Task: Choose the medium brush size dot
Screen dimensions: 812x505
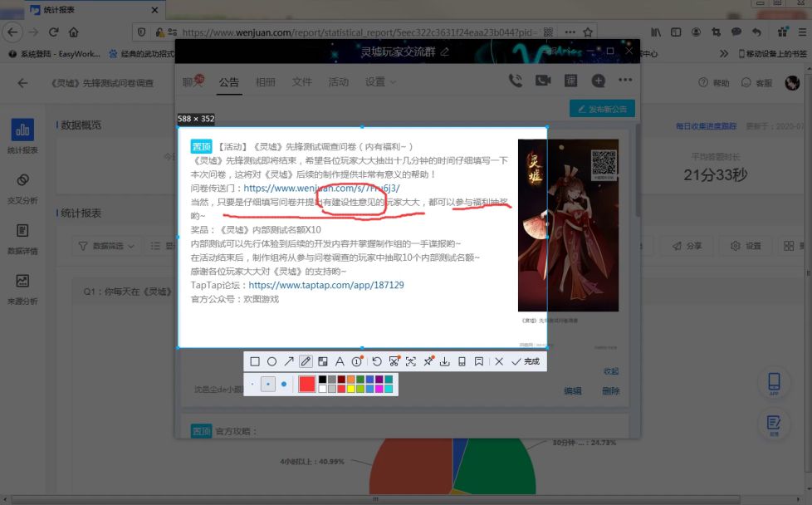Action: (267, 384)
